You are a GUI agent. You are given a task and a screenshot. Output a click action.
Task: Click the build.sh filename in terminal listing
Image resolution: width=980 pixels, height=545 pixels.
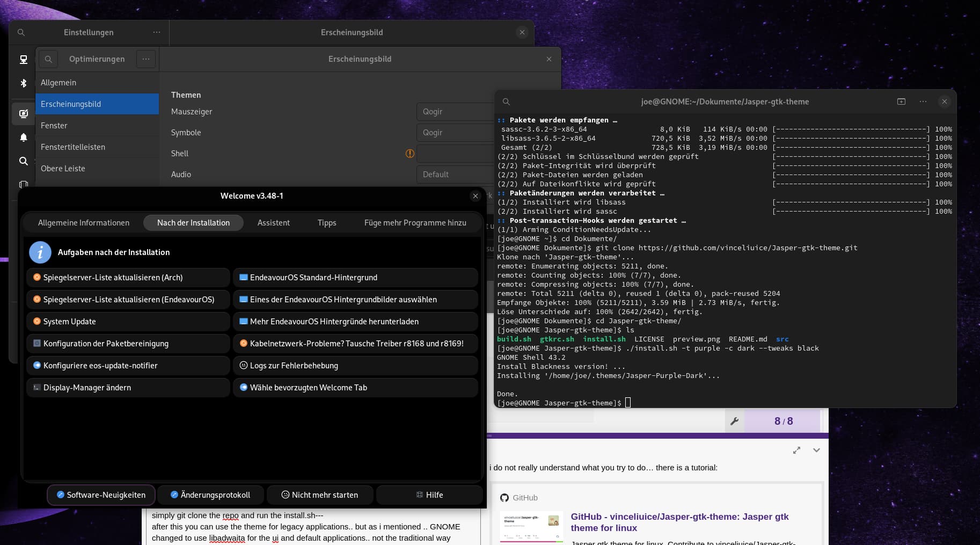pyautogui.click(x=514, y=339)
